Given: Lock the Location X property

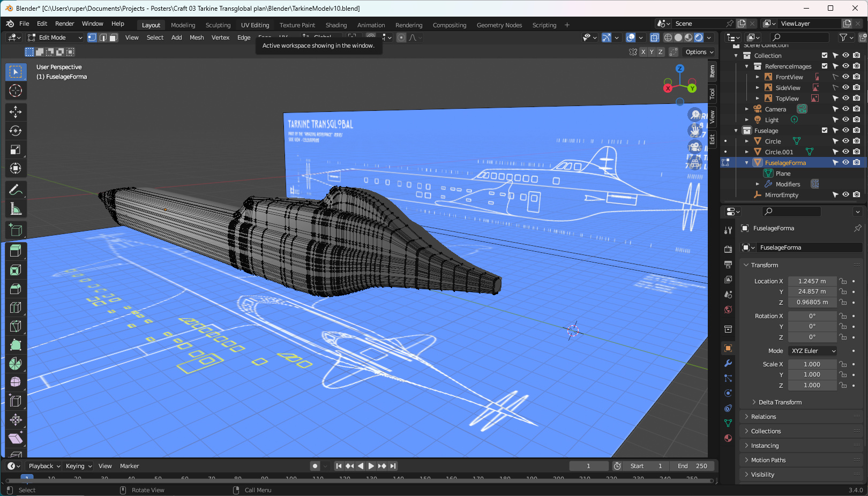Looking at the screenshot, I should click(x=843, y=281).
